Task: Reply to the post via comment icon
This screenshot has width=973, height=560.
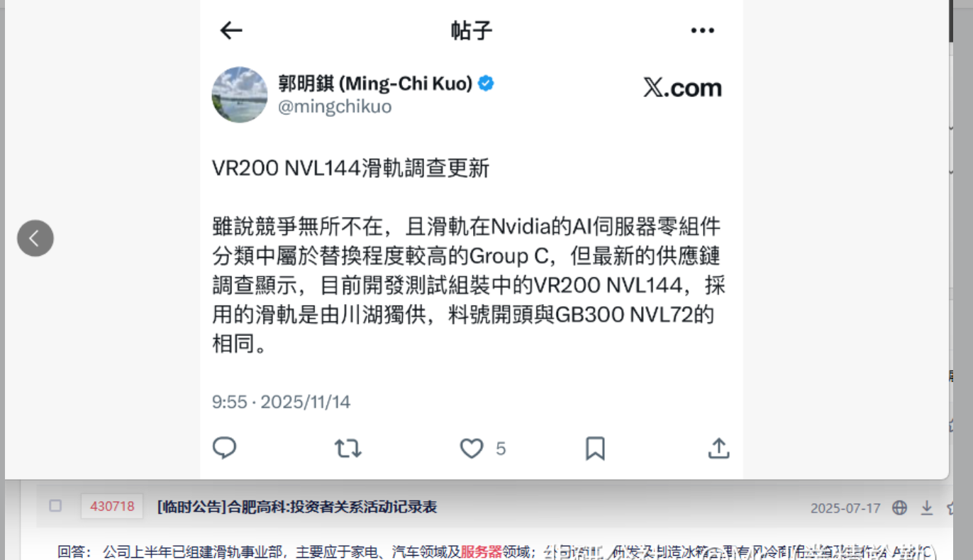Action: click(224, 448)
